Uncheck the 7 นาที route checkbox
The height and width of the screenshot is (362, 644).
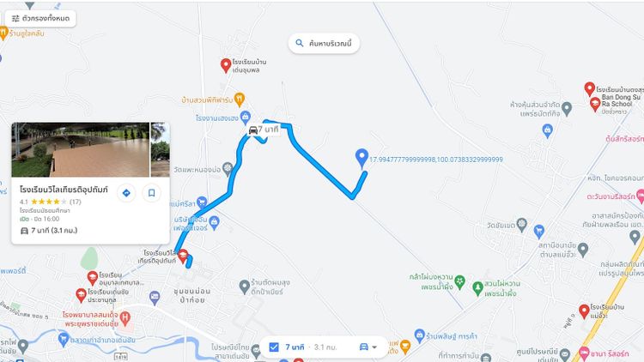coord(274,347)
